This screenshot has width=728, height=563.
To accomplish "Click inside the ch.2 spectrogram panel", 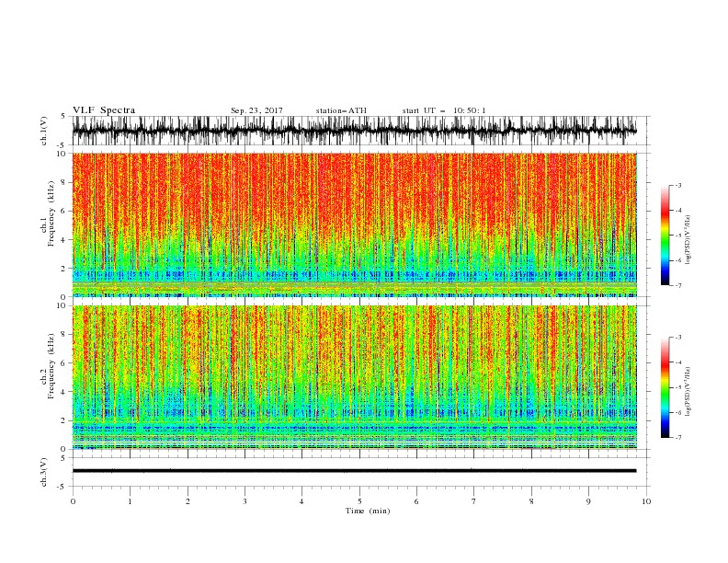I will tap(355, 377).
